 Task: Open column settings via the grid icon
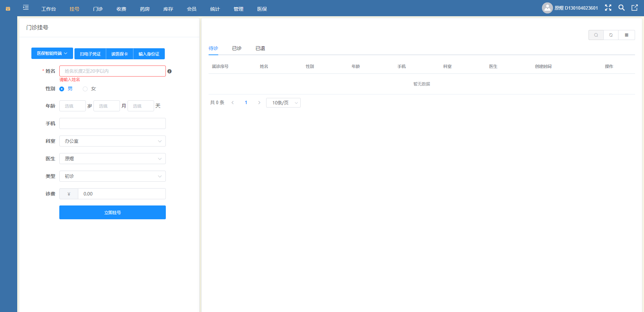pyautogui.click(x=627, y=35)
